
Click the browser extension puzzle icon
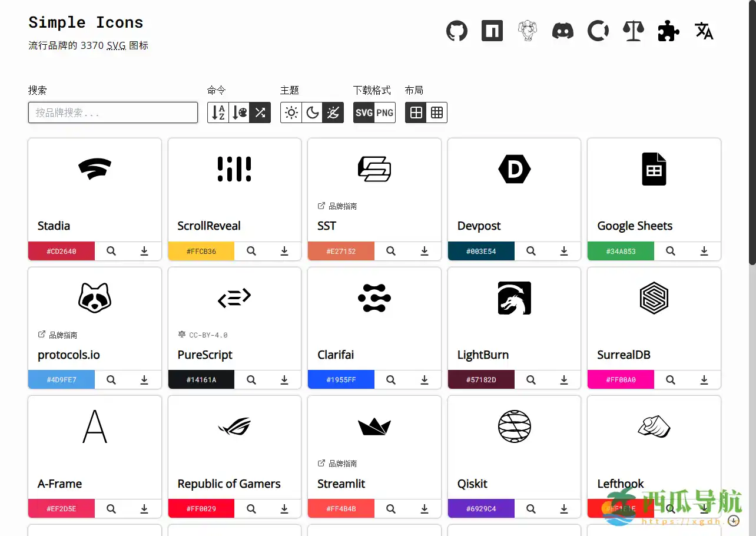(x=668, y=31)
